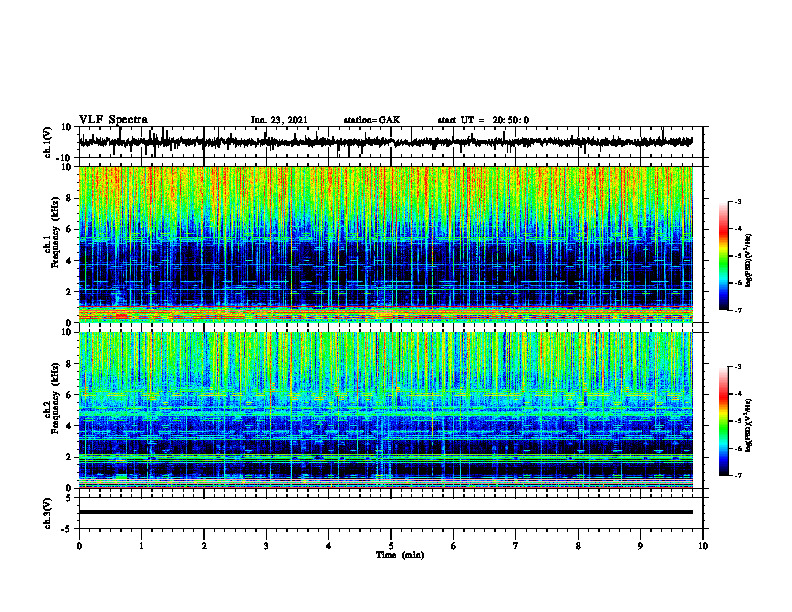Click the "-7" label on ch.1 color scale
The image size is (792, 612).
coord(738,310)
